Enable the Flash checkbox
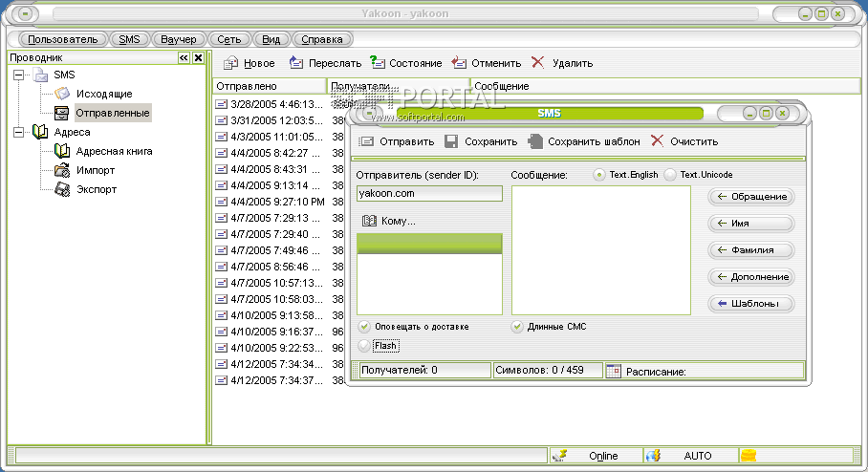 [363, 346]
